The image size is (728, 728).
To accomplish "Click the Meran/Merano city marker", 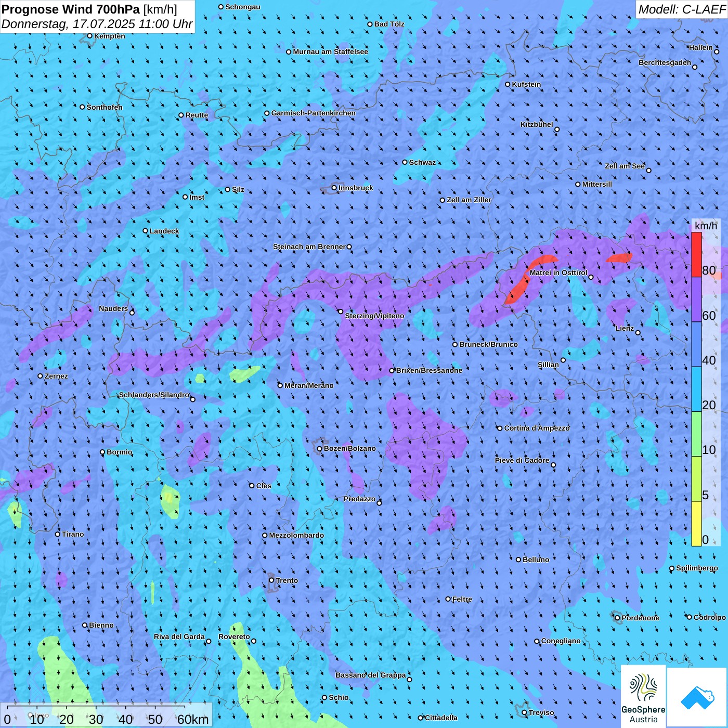I will (x=280, y=385).
